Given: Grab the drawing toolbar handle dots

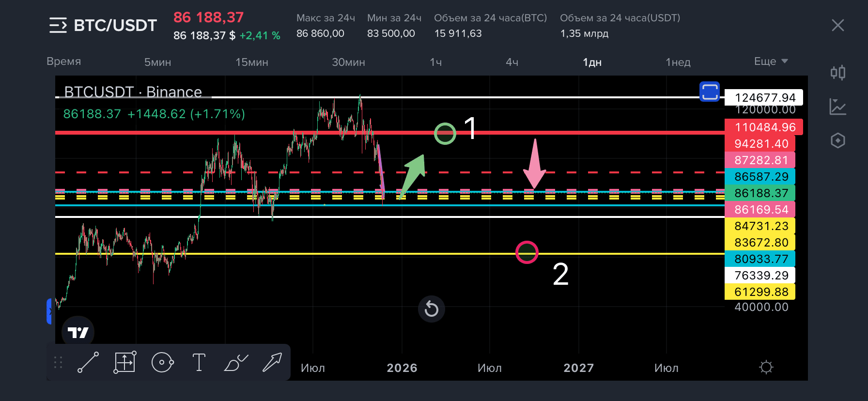Looking at the screenshot, I should coord(58,362).
